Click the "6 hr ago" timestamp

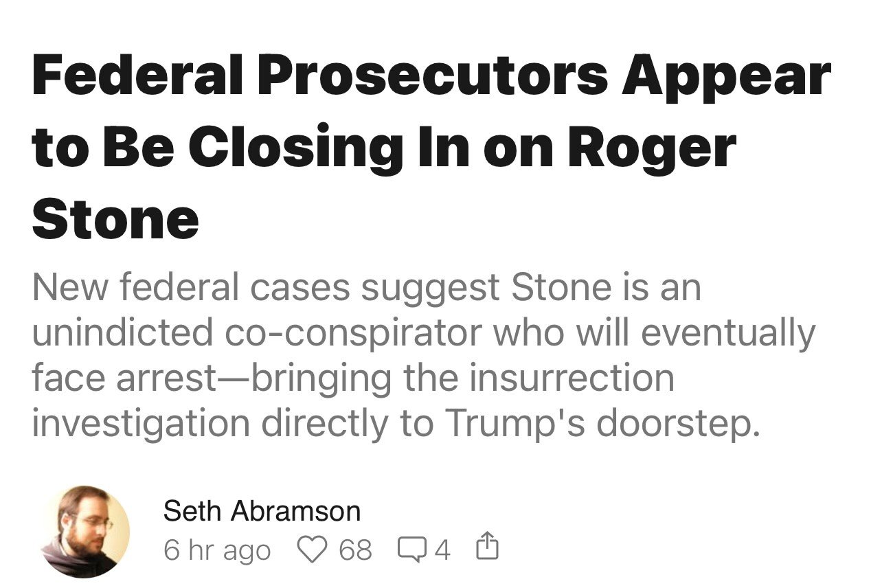(x=217, y=550)
